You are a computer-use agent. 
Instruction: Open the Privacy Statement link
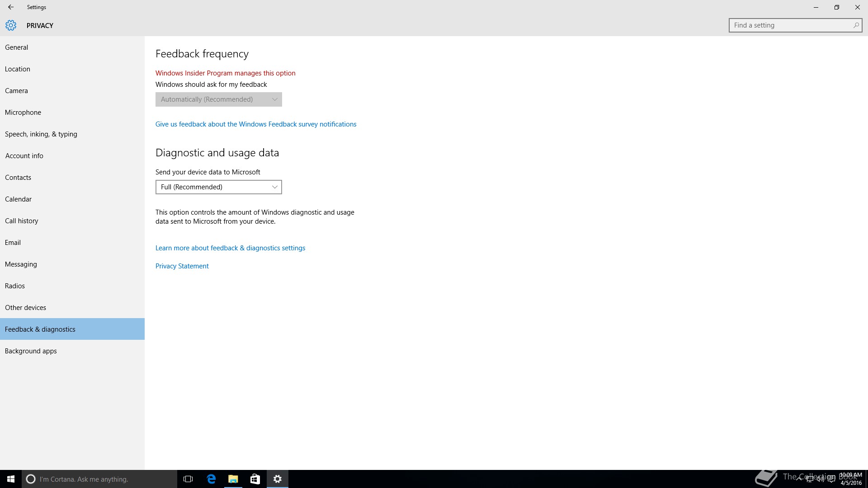(182, 266)
